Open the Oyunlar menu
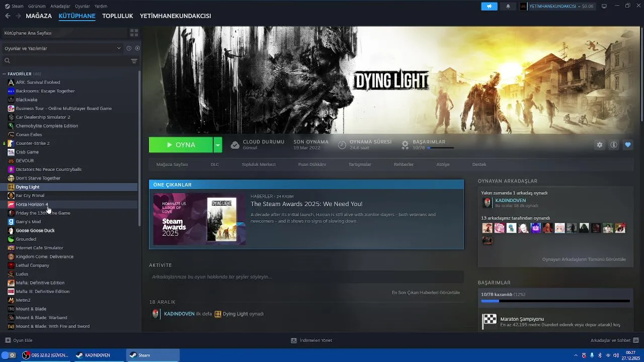644x362 pixels. [83, 6]
